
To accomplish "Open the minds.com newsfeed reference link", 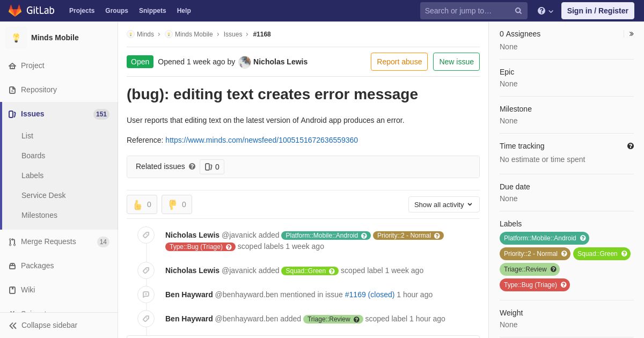I will tap(261, 140).
